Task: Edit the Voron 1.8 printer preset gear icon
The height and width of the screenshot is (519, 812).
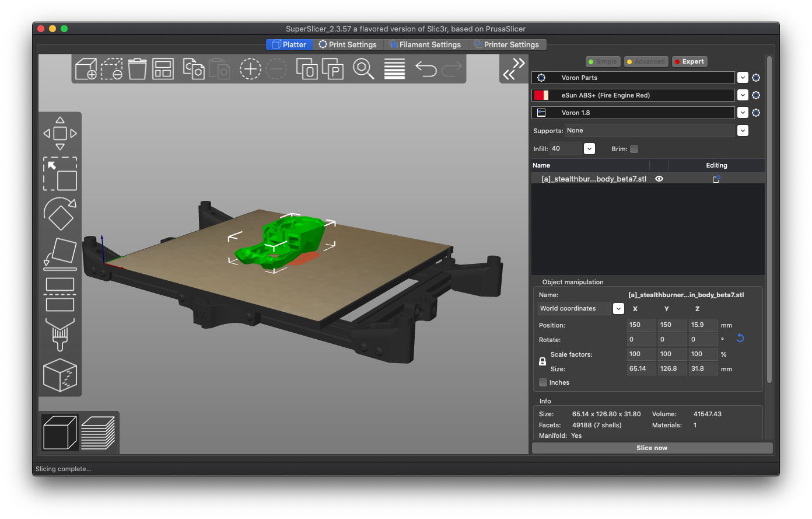Action: (x=756, y=113)
